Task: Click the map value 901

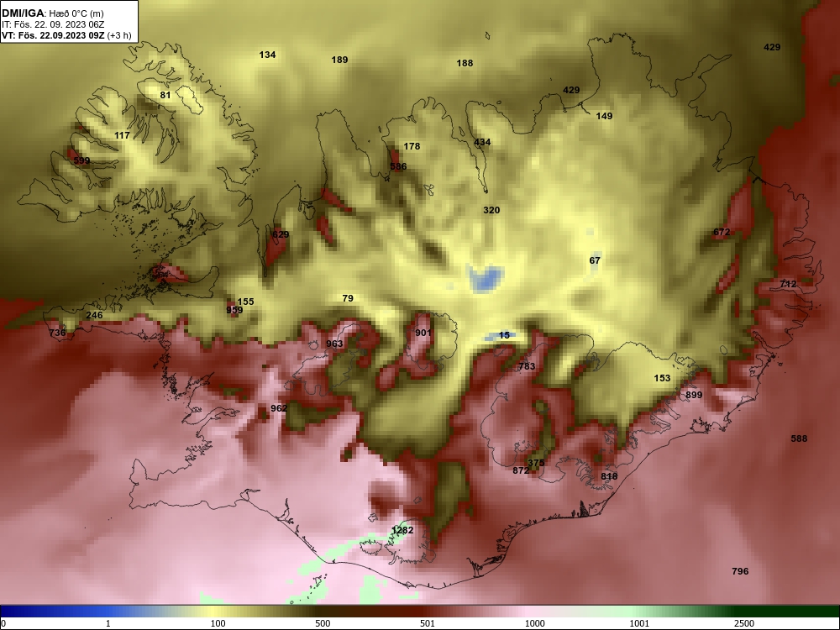Action: point(423,333)
